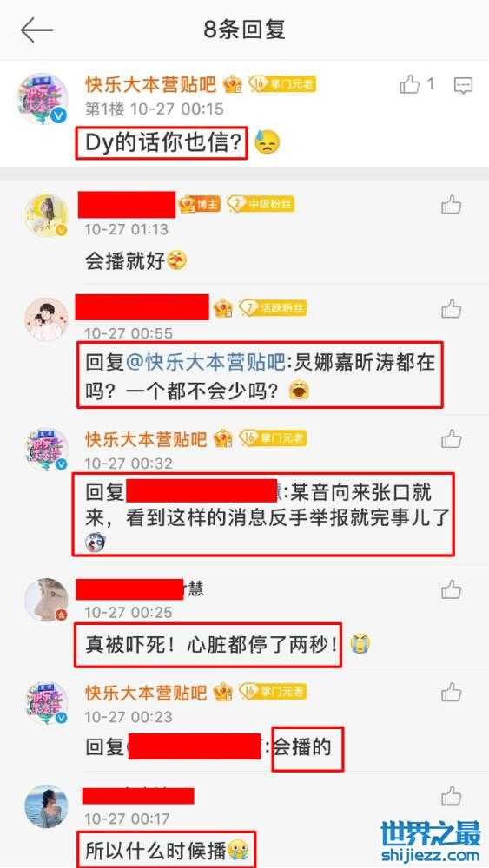
Task: Open the comment bubble icon on first post
Action: 463,85
